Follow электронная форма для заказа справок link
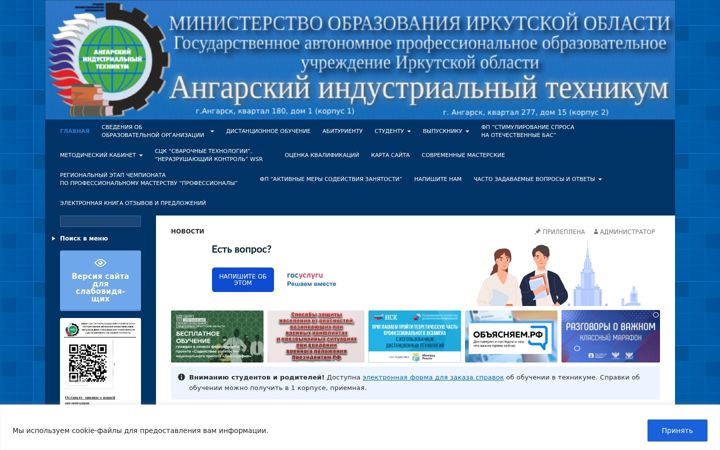Viewport: 720px width, 450px height. [x=433, y=377]
